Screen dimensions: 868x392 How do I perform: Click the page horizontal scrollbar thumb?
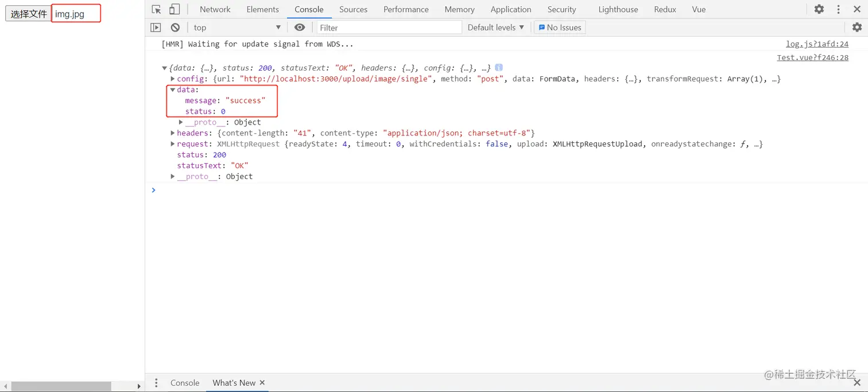pyautogui.click(x=61, y=387)
